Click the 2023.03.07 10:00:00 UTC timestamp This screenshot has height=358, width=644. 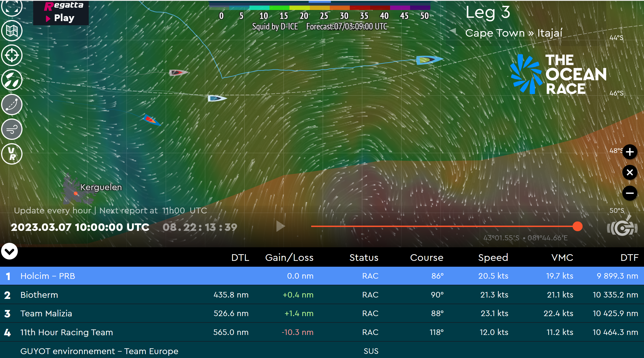(80, 227)
